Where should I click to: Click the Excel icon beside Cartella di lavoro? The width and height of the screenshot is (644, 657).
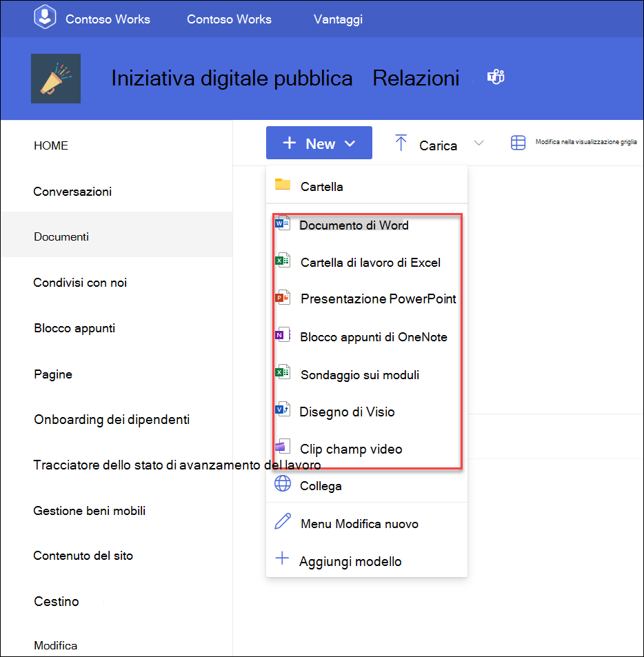pyautogui.click(x=283, y=260)
